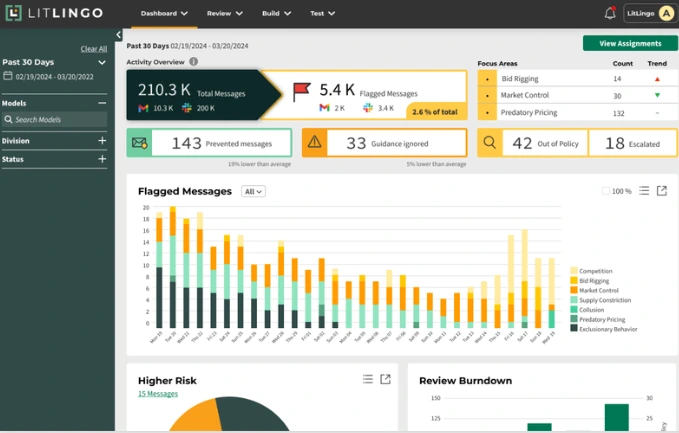
Task: Open the All dropdown beside Flagged Messages
Action: coord(253,191)
